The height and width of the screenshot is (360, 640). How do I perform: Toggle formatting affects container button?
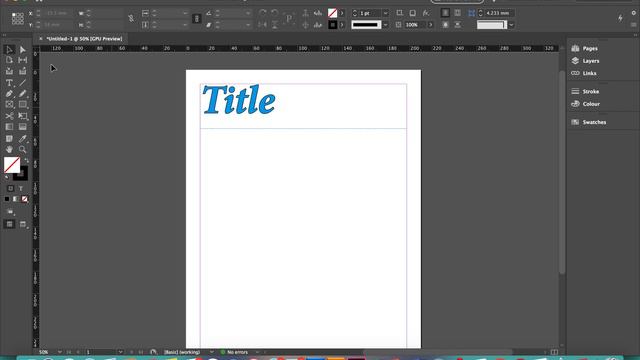pos(10,189)
